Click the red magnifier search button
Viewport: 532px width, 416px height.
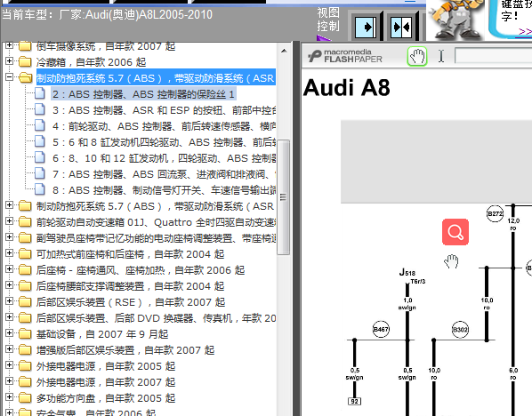pos(455,232)
